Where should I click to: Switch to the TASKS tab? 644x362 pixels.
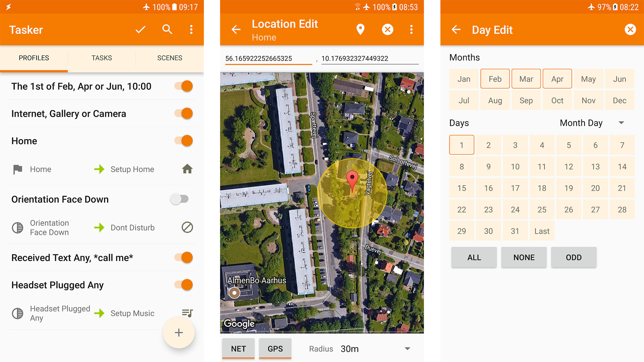pos(102,58)
